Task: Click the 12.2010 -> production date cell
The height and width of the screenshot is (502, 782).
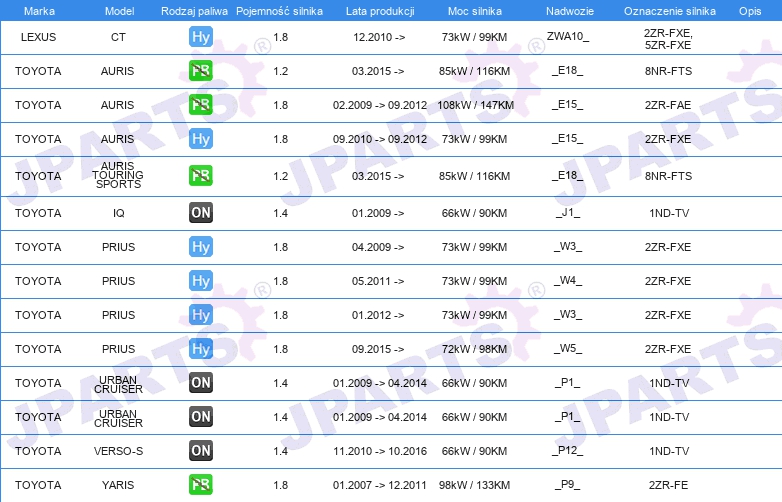Action: (x=379, y=37)
